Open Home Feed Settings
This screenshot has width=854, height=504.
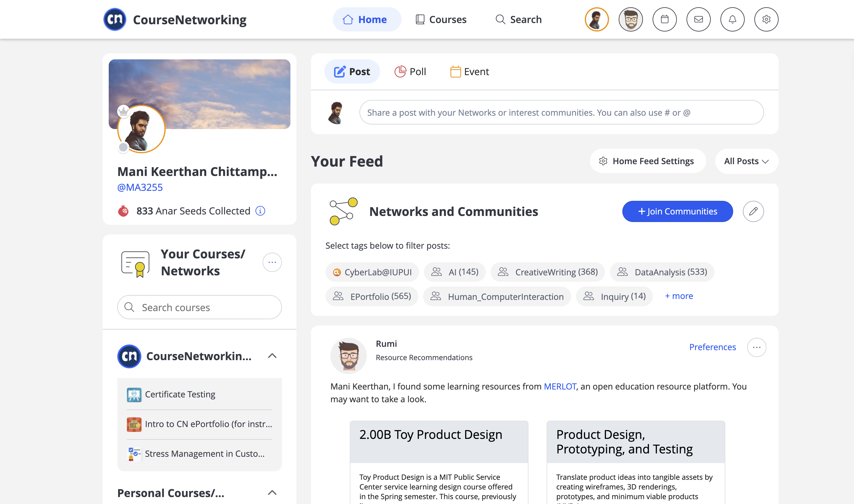point(648,161)
